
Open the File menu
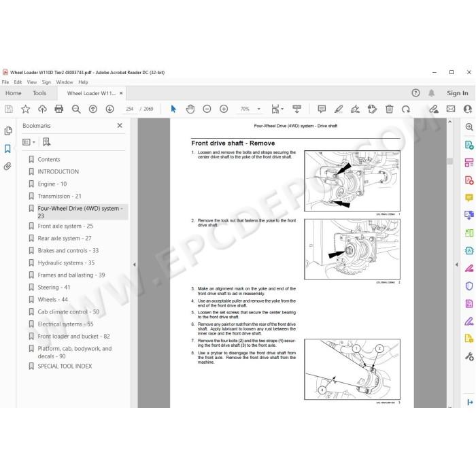5,82
